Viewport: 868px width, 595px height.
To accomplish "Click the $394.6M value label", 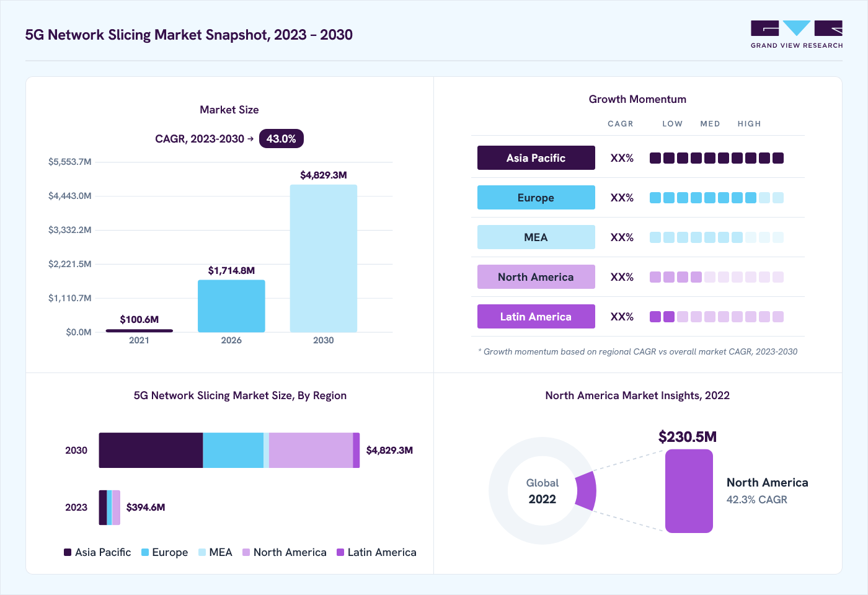I will 146,507.
